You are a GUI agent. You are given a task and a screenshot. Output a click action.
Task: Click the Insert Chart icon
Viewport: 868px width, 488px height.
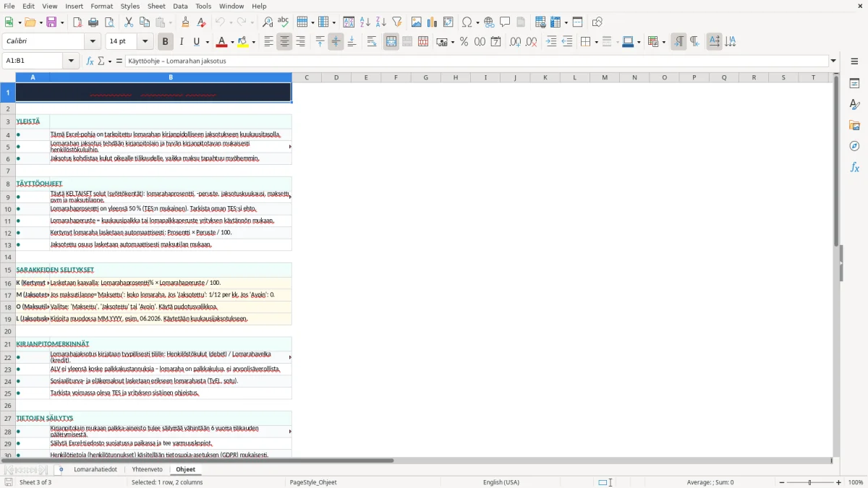[433, 22]
